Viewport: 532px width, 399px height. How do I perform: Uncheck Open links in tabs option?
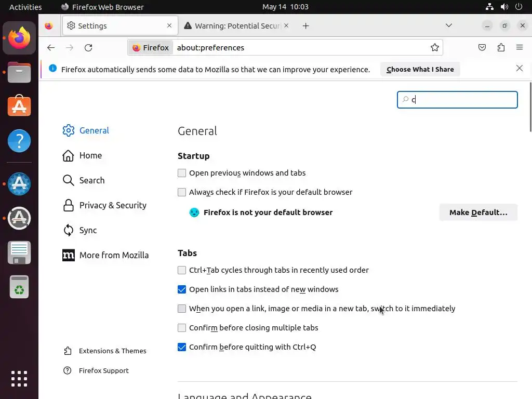tap(182, 289)
